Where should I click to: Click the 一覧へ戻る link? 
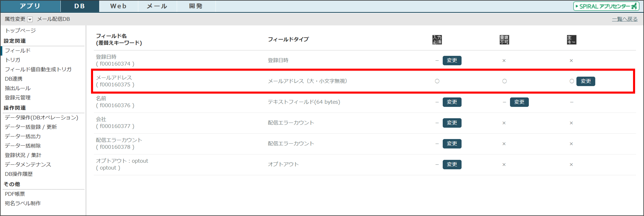pyautogui.click(x=625, y=19)
